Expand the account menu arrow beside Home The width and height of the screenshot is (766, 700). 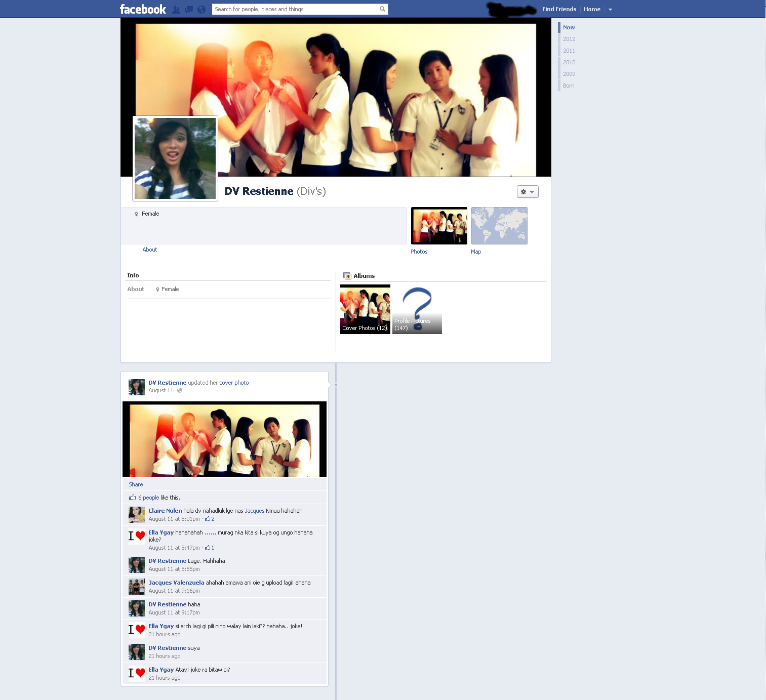coord(610,10)
